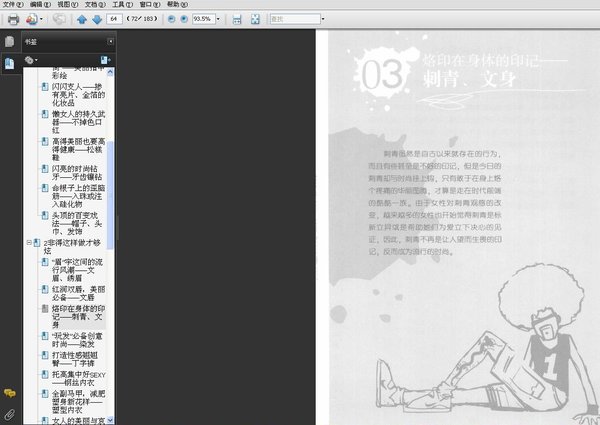Open the bookmarks options gear menu
The width and height of the screenshot is (600, 425).
click(x=31, y=60)
